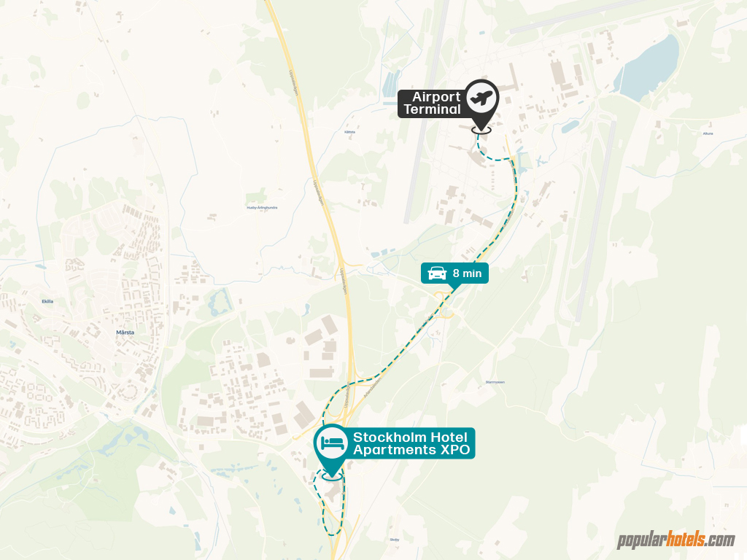The height and width of the screenshot is (560, 747).
Task: Click the Husby-Ärlinghundra place label
Action: tap(262, 208)
